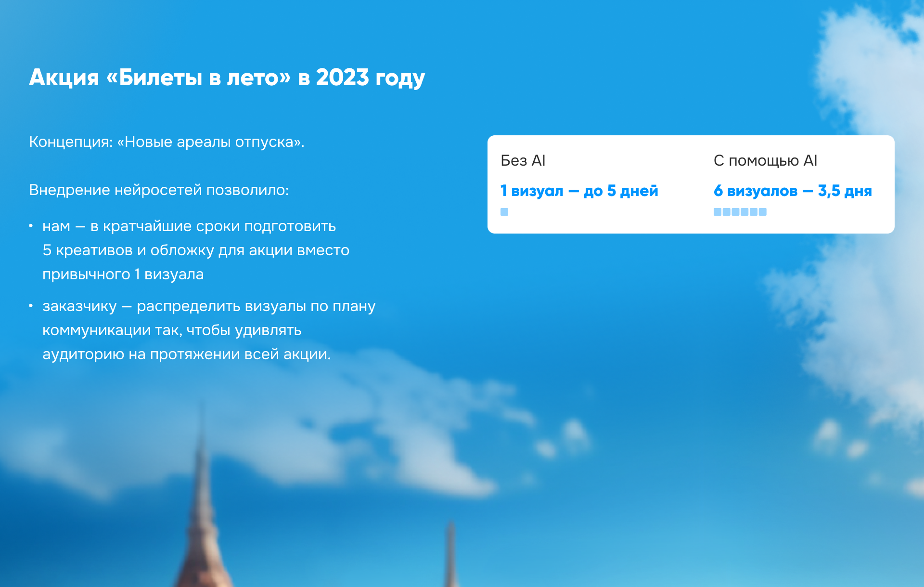
Task: Click «1 визуал — до 5 дней» text
Action: click(x=579, y=191)
